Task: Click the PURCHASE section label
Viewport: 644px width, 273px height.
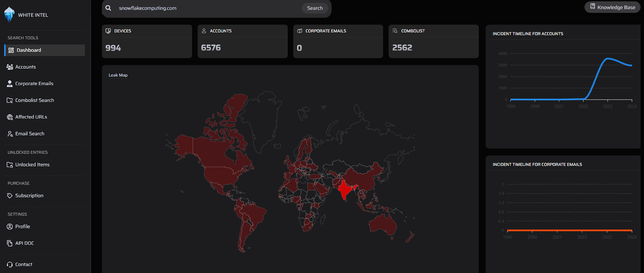Action: (19, 183)
